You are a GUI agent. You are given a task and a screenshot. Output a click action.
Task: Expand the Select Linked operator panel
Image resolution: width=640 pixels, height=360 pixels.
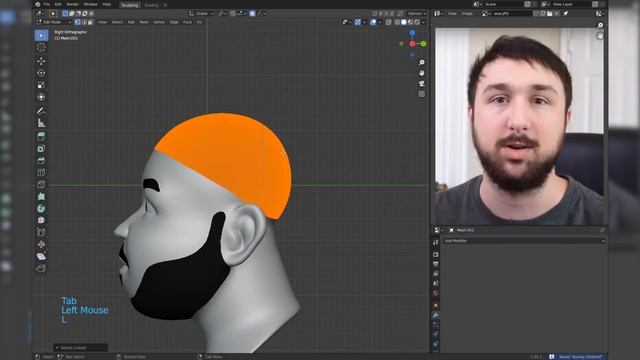(x=80, y=348)
